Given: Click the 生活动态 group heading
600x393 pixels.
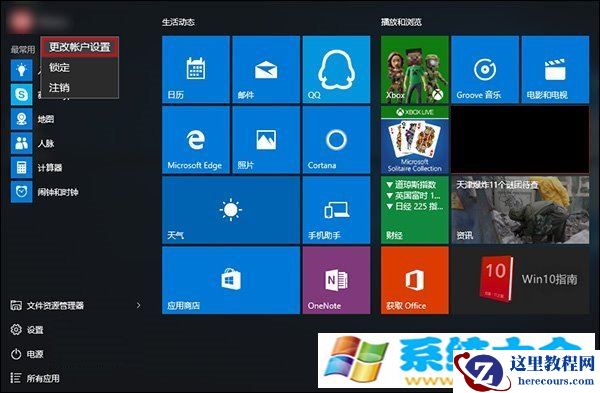Looking at the screenshot, I should point(178,22).
